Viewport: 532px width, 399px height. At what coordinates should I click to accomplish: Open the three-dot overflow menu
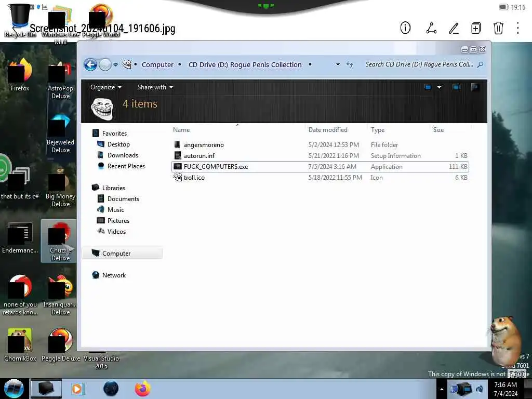tap(518, 28)
